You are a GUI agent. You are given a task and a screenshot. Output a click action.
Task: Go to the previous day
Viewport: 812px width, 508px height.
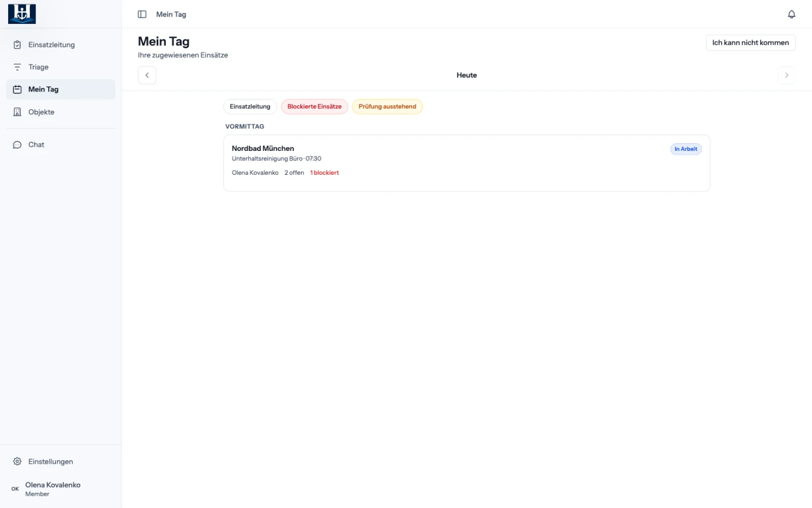[x=147, y=75]
